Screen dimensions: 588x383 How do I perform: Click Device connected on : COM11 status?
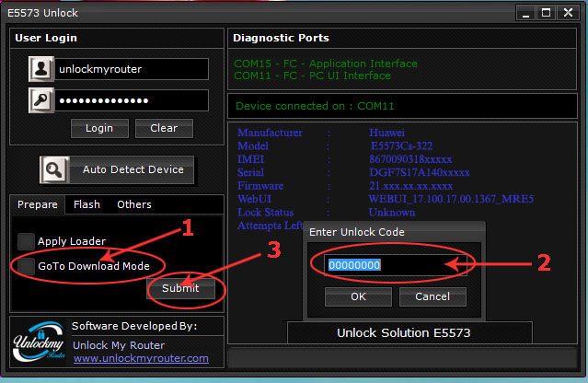(315, 106)
